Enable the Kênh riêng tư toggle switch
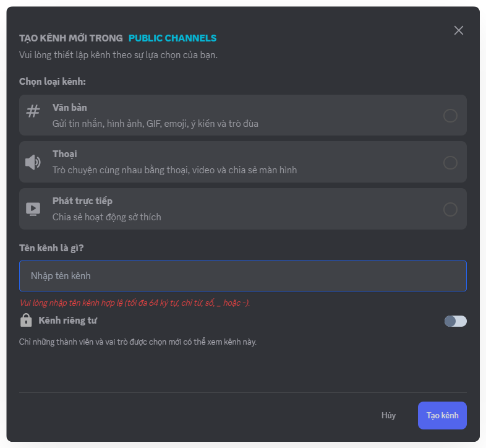Viewport: 486px width, 448px height. (456, 321)
